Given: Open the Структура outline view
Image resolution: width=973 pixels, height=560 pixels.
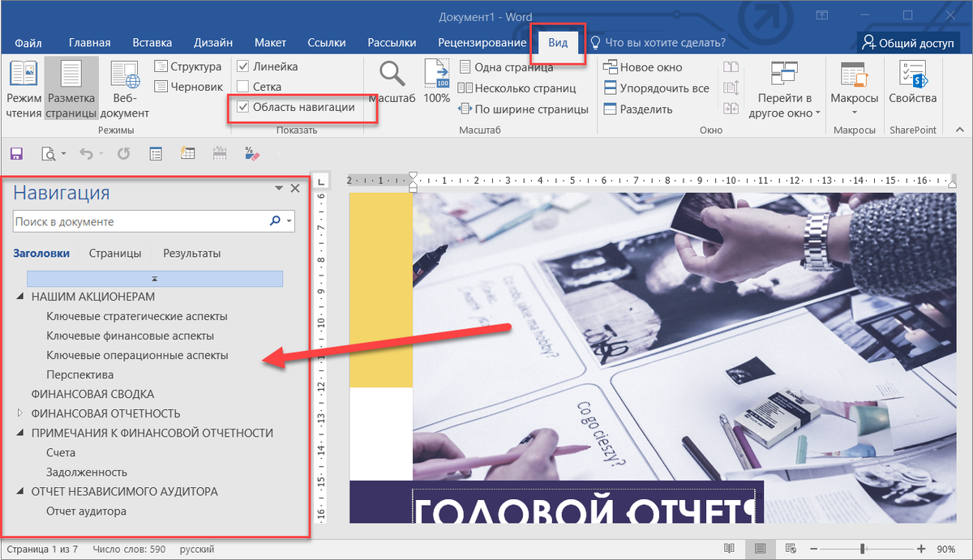Looking at the screenshot, I should click(x=188, y=66).
